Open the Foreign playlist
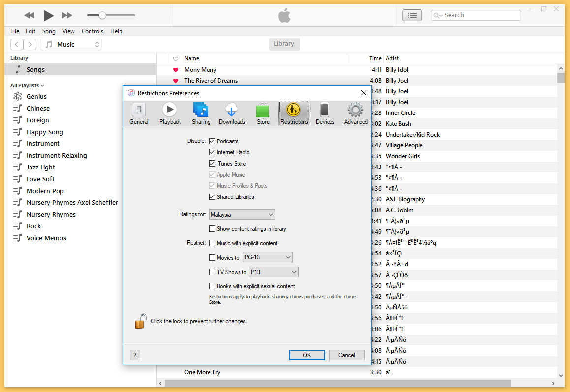The image size is (570, 392). [37, 120]
